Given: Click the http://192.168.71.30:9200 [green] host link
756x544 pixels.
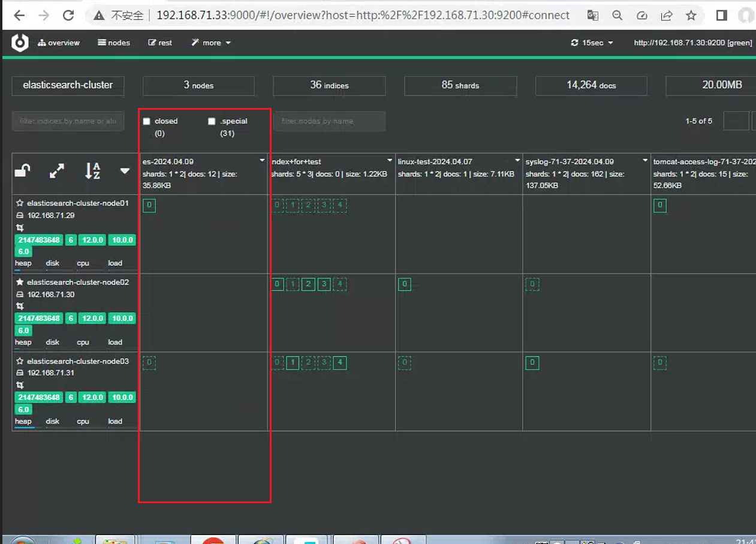Looking at the screenshot, I should coord(693,43).
